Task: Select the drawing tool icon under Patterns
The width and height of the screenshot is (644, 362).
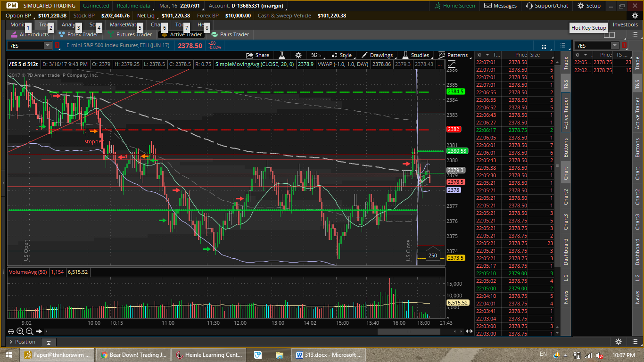Action: (x=452, y=64)
